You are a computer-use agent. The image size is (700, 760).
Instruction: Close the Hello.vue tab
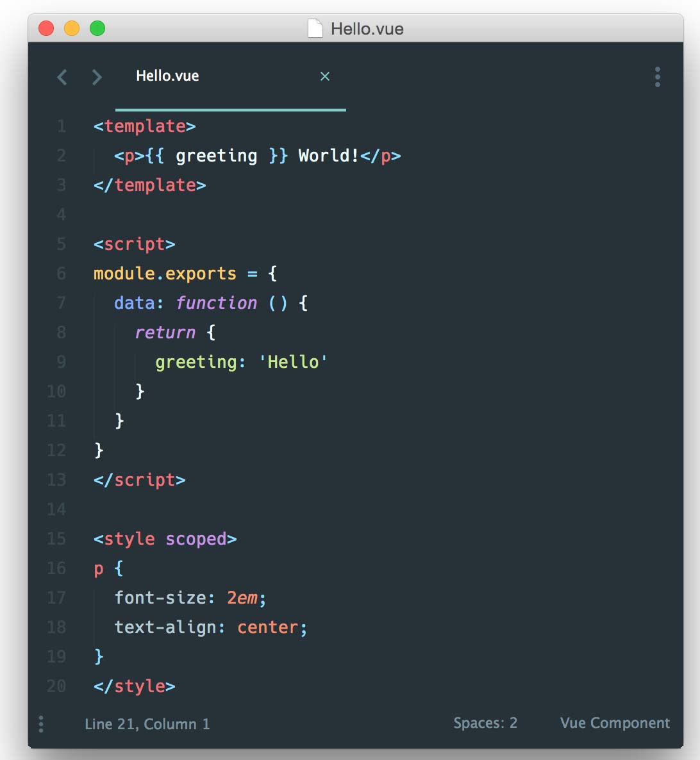325,76
